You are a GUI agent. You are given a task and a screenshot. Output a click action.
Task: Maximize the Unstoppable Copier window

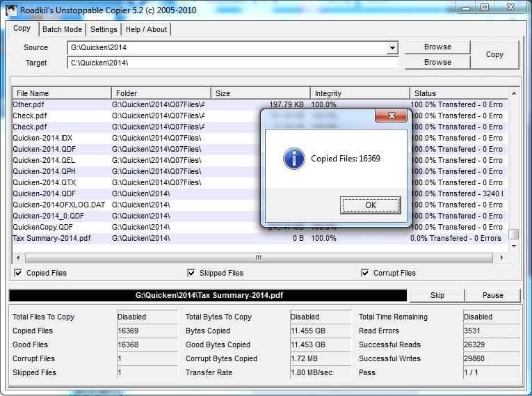485,8
